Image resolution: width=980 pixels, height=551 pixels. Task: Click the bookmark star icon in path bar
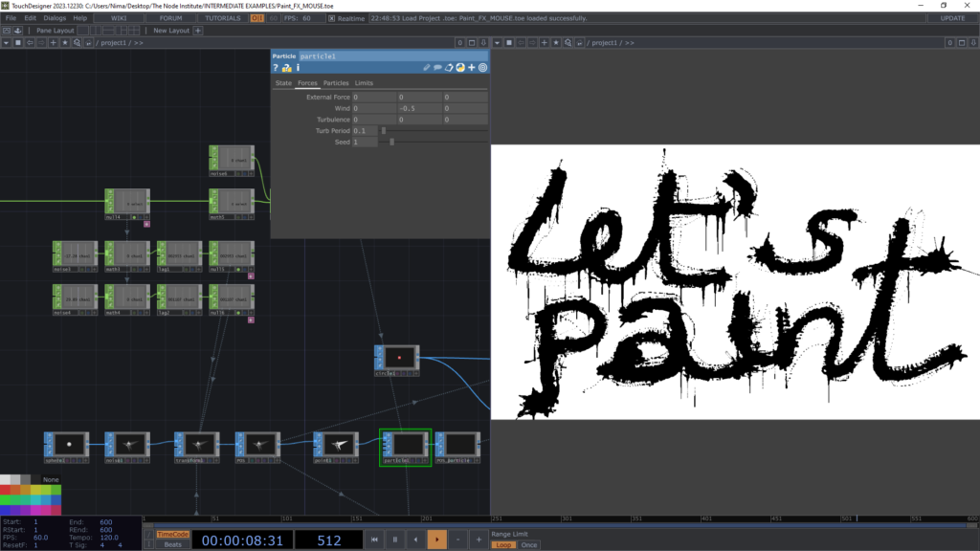point(64,43)
